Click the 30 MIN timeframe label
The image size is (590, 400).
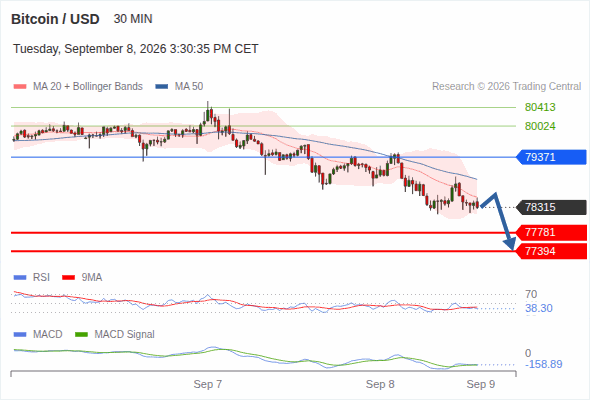133,19
